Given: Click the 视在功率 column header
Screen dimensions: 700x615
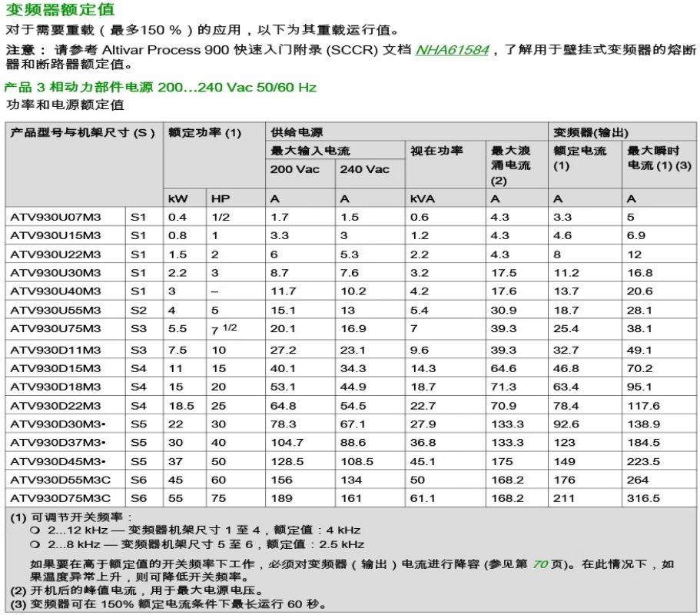Looking at the screenshot, I should coord(436,151).
